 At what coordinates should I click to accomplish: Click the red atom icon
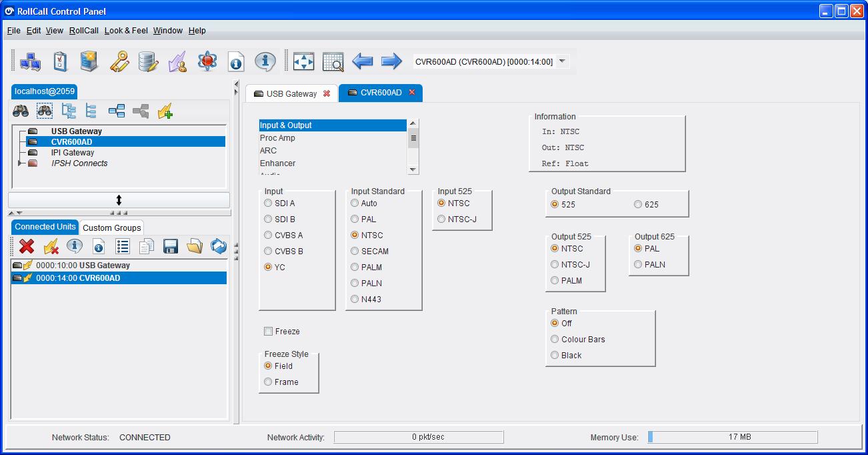click(x=207, y=61)
